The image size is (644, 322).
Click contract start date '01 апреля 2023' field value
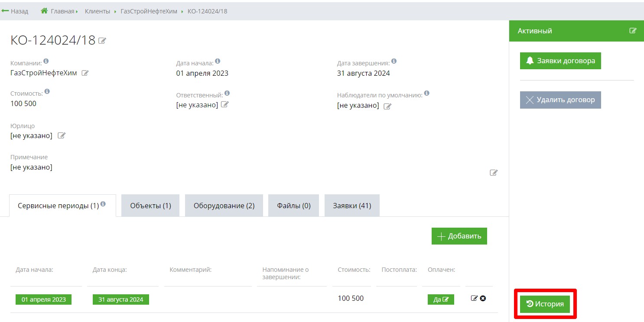pos(202,73)
